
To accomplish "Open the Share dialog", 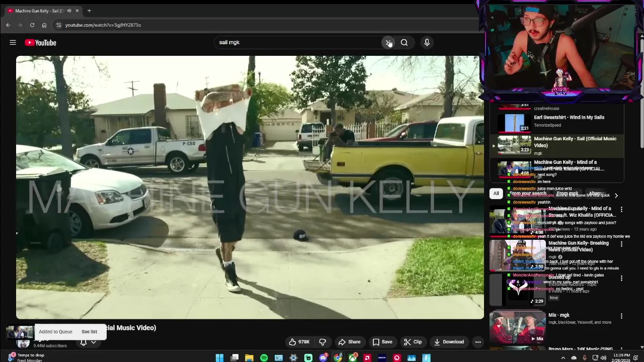I will point(349,342).
